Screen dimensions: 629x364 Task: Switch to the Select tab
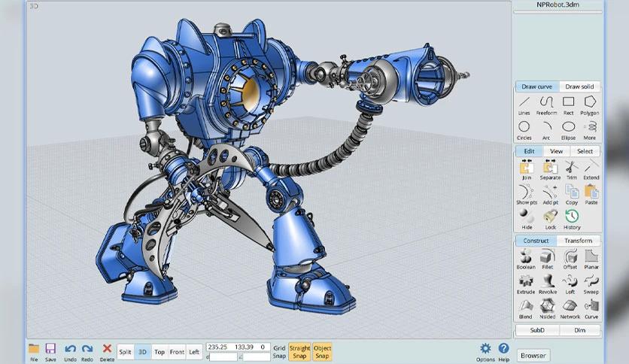point(585,151)
